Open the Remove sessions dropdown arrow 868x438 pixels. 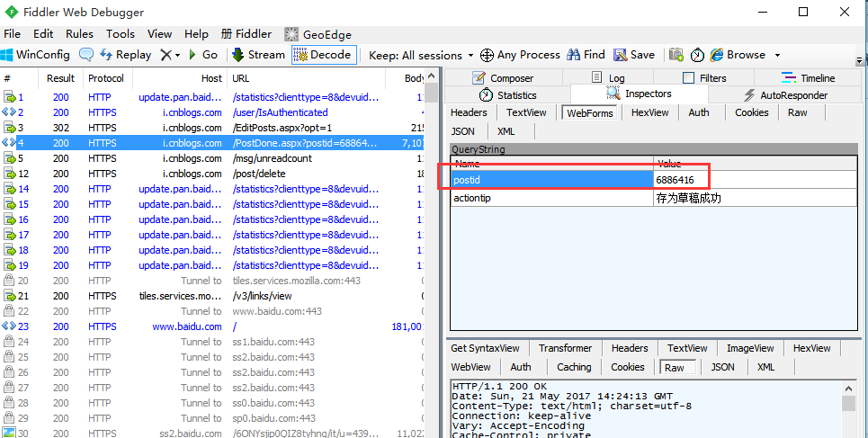[178, 56]
